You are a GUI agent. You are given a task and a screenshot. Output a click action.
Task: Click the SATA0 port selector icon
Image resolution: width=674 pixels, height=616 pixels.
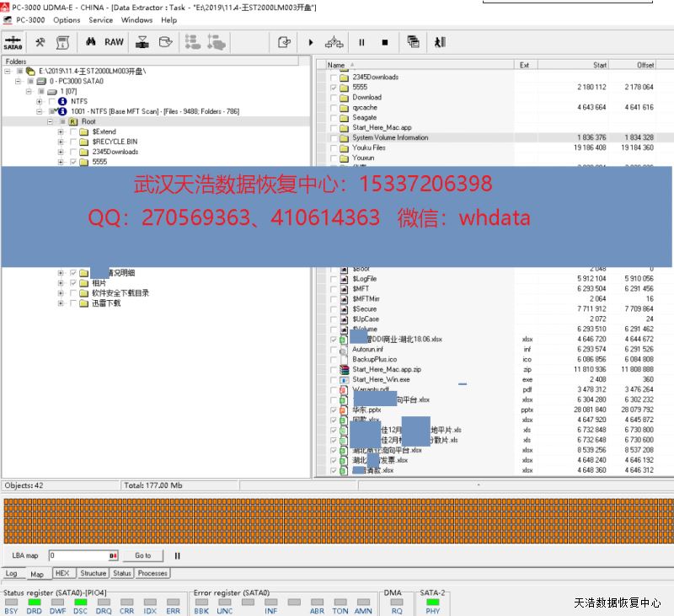coord(13,42)
